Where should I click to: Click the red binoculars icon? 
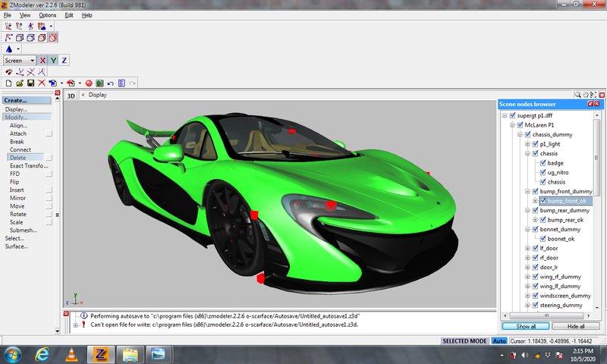point(8,72)
